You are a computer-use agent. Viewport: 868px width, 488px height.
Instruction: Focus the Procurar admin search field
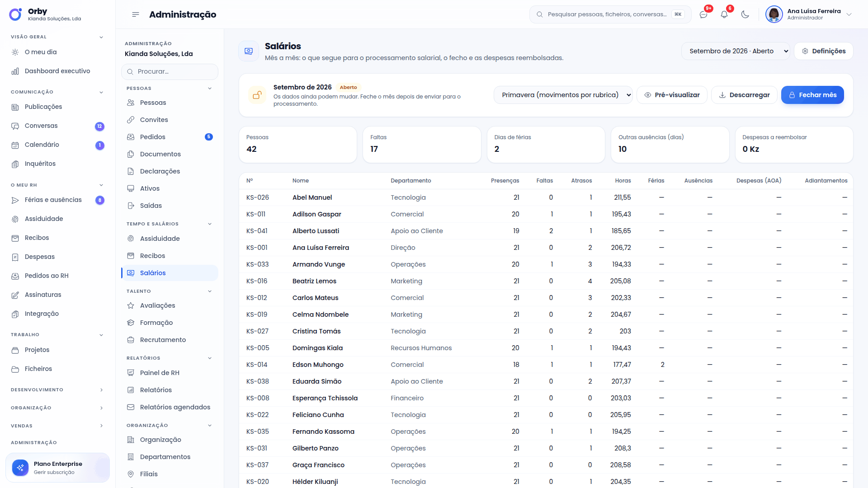pos(170,71)
